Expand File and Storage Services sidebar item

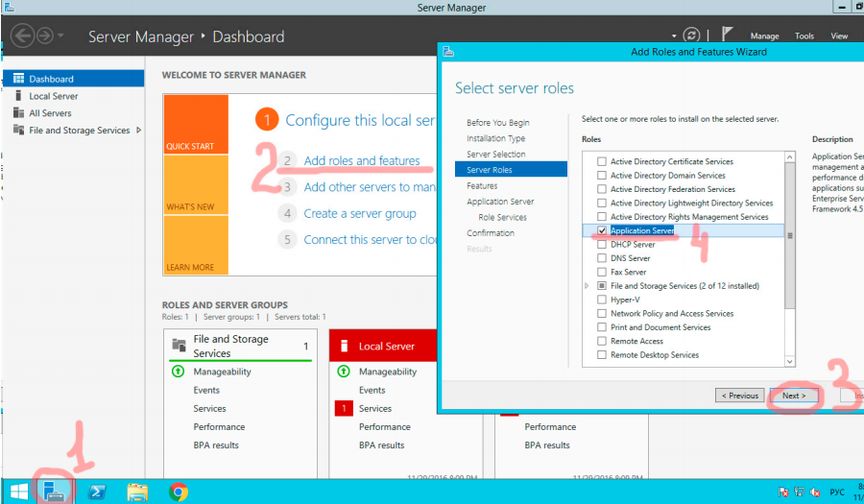(x=139, y=131)
